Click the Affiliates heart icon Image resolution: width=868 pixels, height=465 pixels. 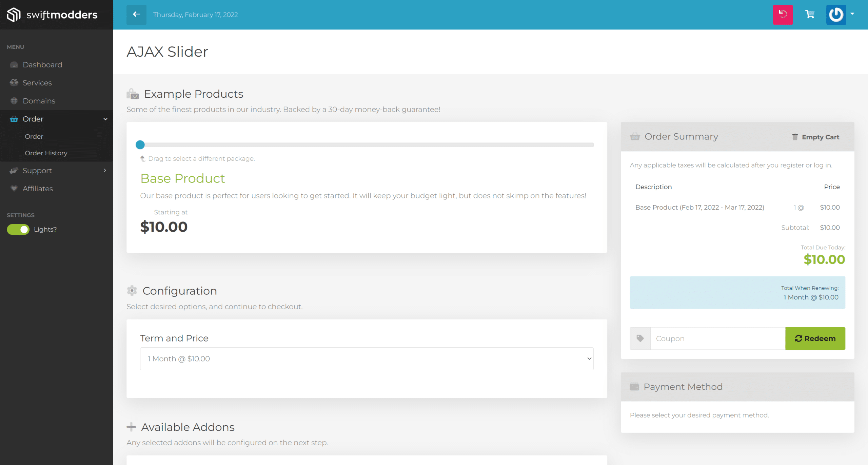point(14,189)
